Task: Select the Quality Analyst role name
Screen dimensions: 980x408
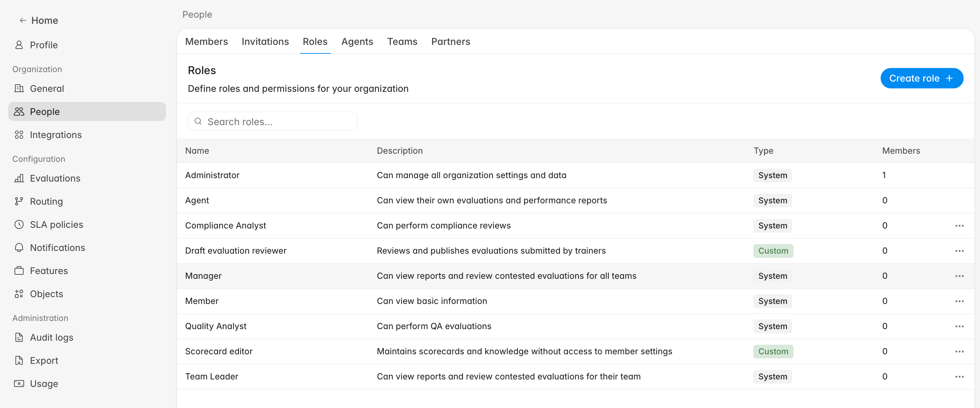Action: [x=216, y=326]
